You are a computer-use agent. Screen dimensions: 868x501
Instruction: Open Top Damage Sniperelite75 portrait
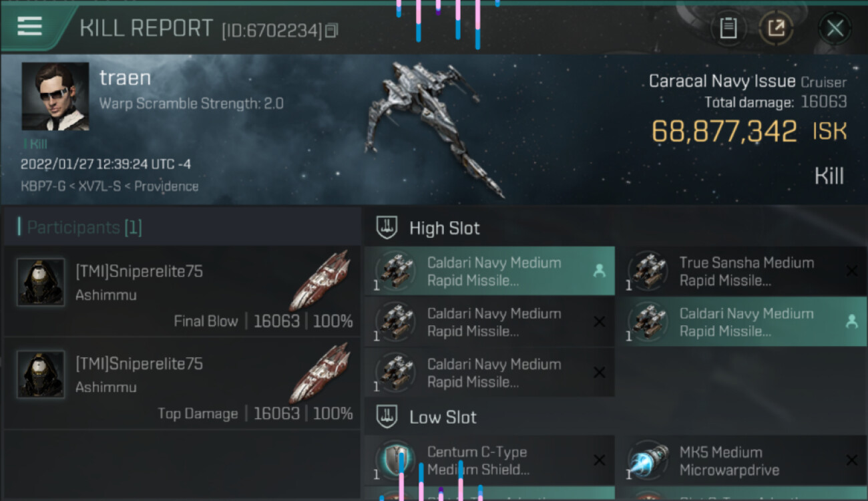click(41, 374)
